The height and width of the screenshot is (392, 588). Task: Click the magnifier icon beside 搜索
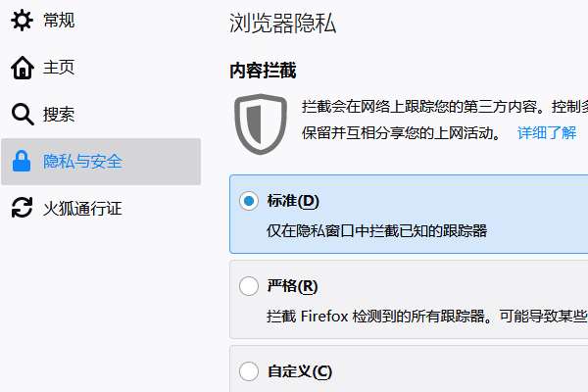23,114
